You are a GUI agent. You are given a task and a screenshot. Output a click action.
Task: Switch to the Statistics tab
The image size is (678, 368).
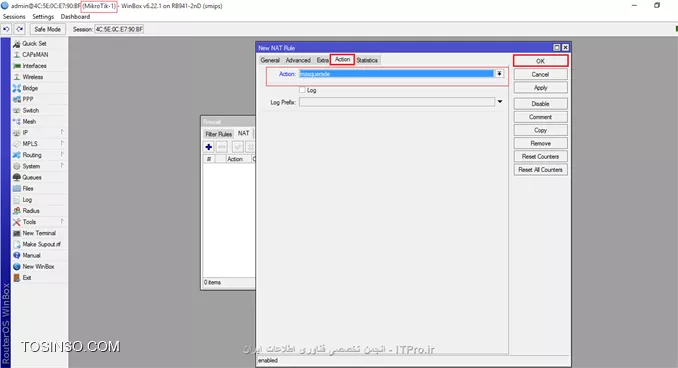tap(367, 60)
